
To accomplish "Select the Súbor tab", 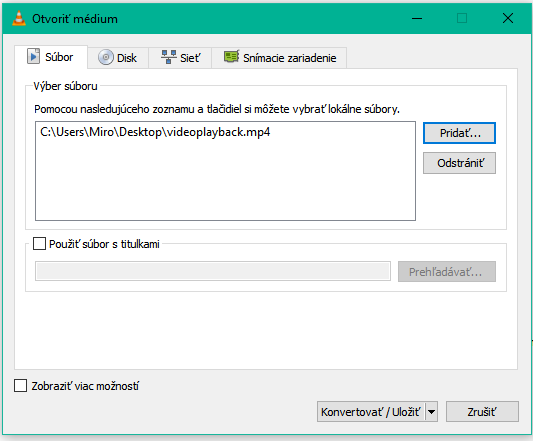I will pos(51,57).
